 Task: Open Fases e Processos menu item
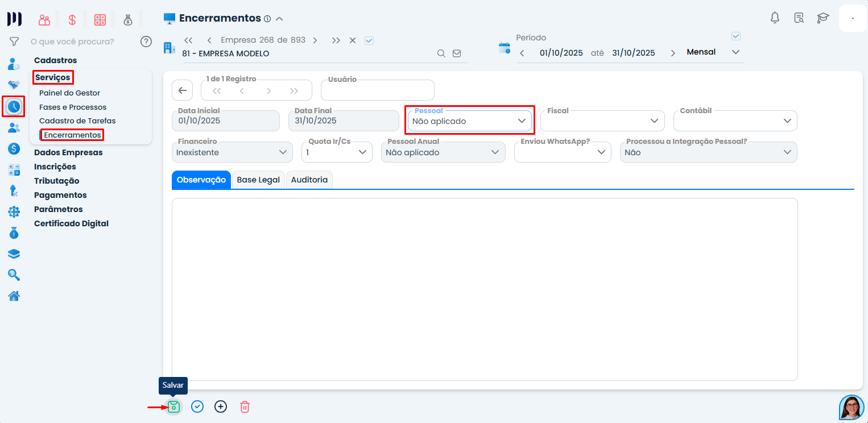73,107
